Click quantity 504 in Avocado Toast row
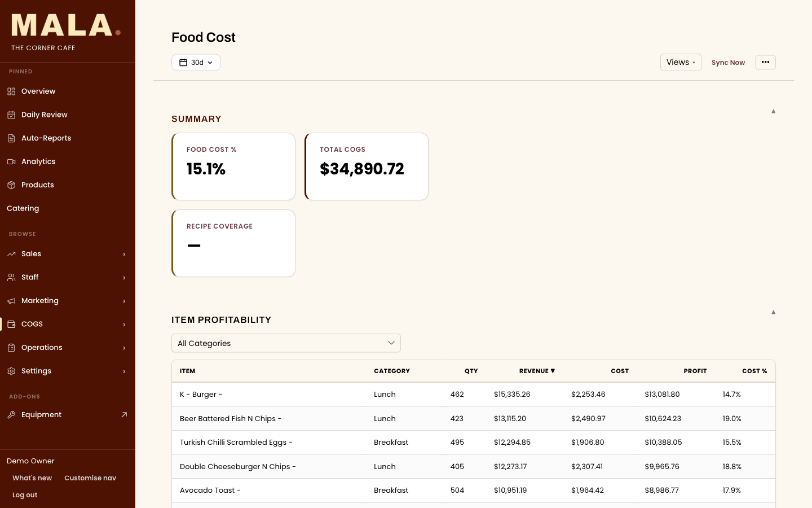 (457, 491)
